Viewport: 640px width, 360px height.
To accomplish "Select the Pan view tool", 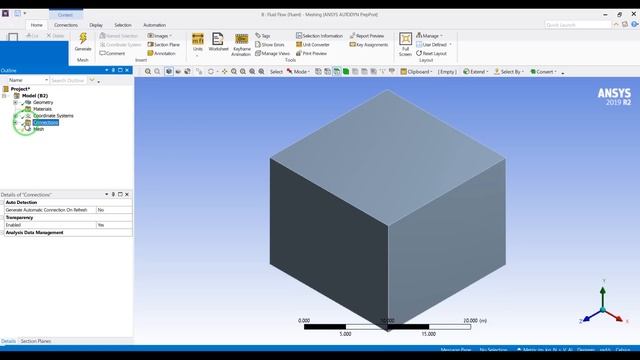I will tap(224, 71).
